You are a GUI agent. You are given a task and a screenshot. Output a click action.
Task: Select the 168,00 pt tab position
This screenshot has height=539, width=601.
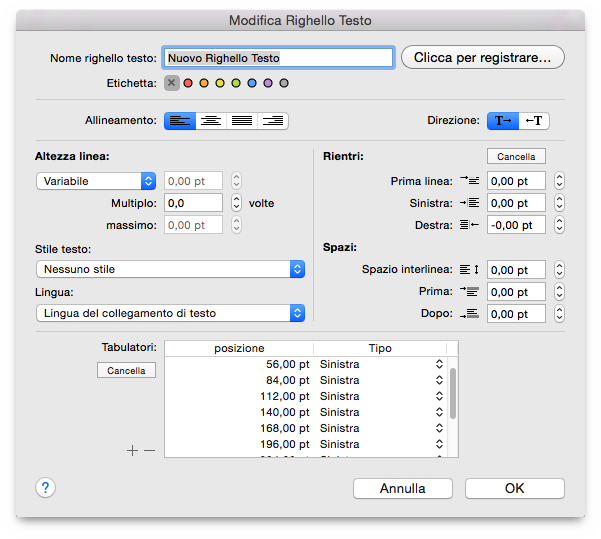click(285, 428)
